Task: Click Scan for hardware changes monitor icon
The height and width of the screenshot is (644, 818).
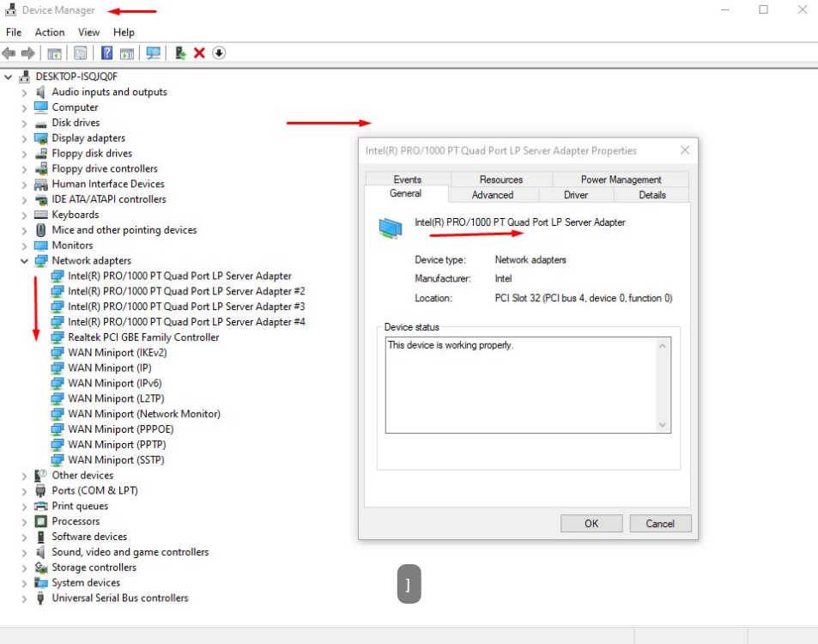Action: pyautogui.click(x=154, y=53)
